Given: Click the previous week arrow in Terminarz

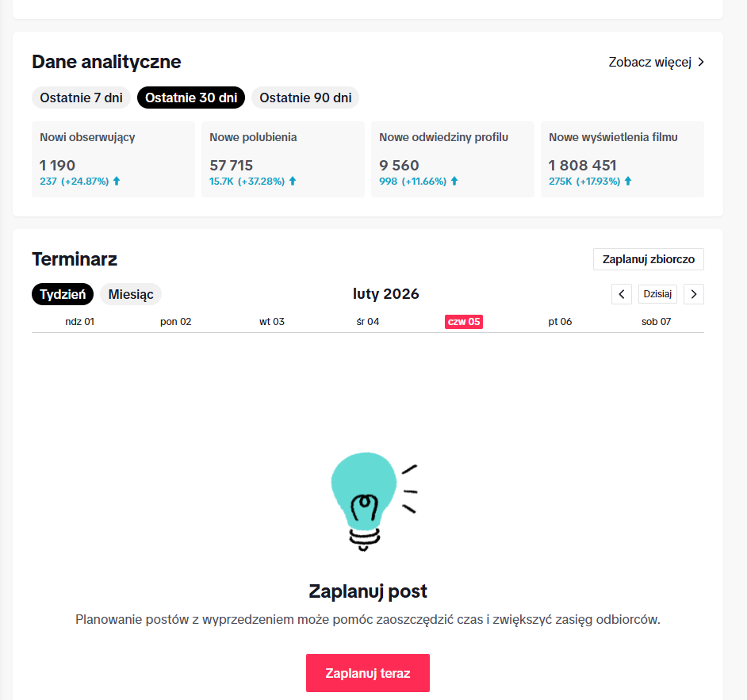Looking at the screenshot, I should point(622,294).
